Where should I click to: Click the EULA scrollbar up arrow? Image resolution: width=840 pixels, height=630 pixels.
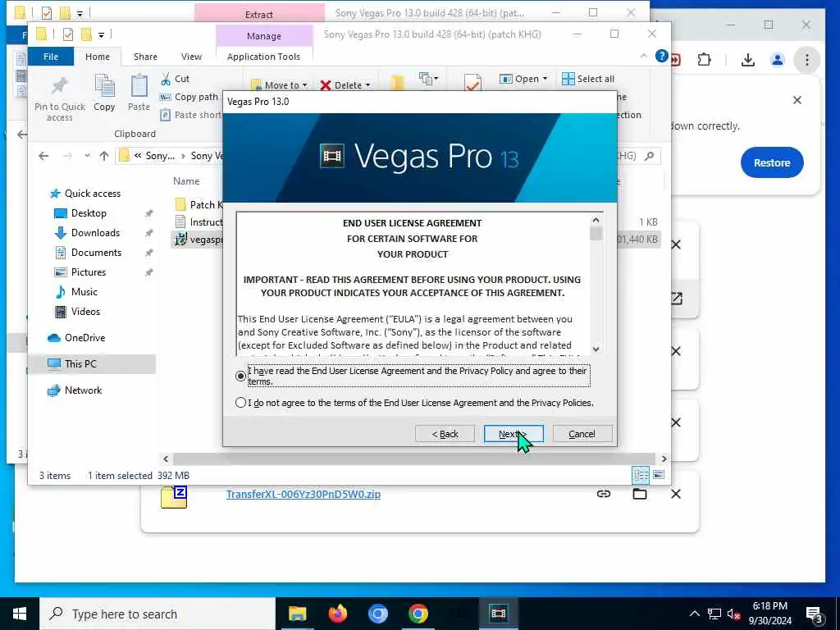596,220
